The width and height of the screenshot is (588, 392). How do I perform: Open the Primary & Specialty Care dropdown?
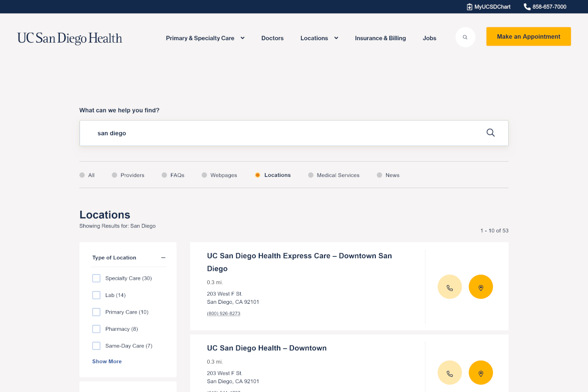tap(205, 38)
